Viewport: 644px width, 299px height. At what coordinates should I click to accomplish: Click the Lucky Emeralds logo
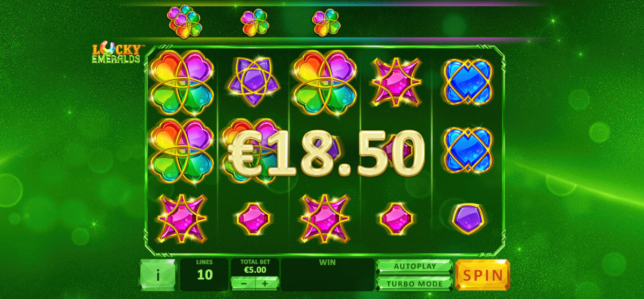coord(117,54)
